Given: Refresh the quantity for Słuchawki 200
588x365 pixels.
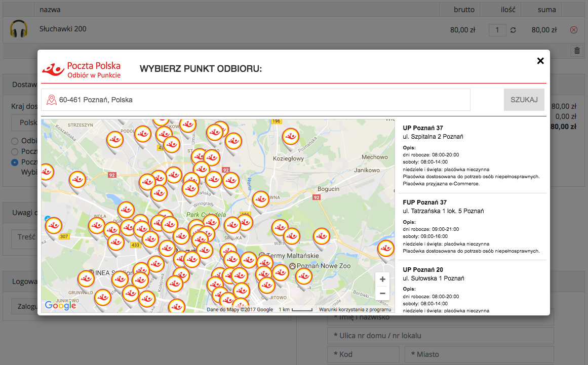Looking at the screenshot, I should pos(513,30).
